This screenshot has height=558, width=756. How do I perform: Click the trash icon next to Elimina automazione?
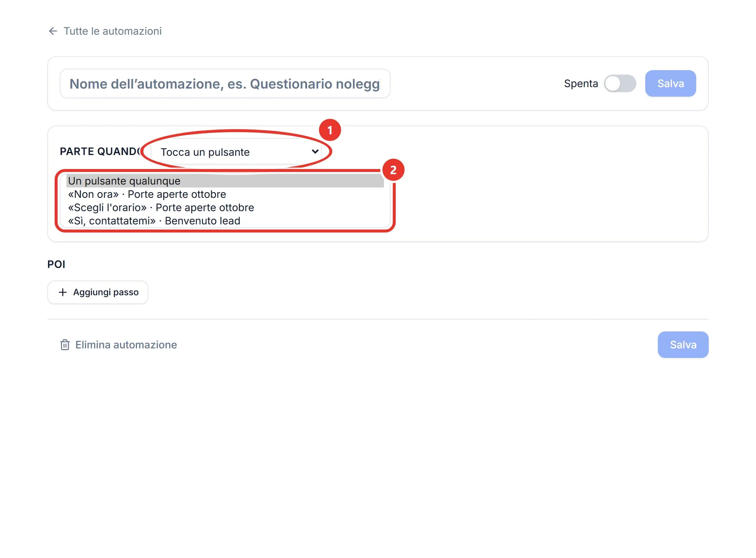point(65,345)
